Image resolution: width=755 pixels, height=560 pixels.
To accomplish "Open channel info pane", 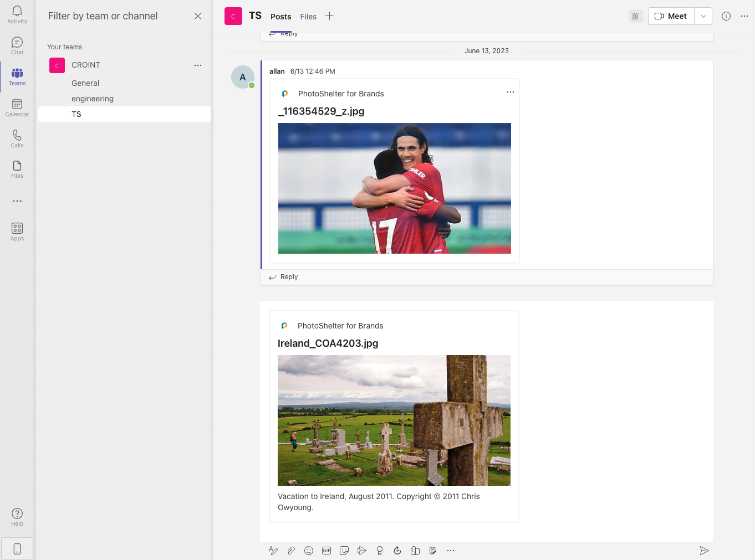I will point(726,16).
